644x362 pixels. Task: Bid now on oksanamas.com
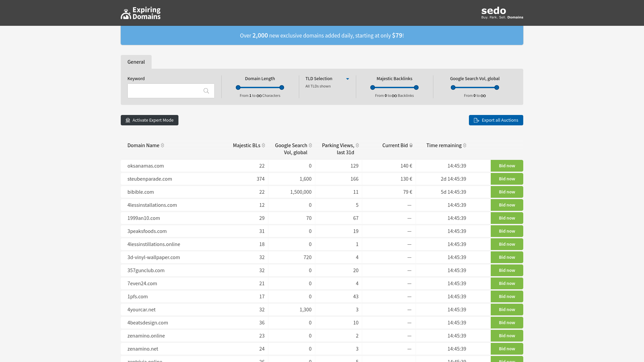tap(507, 166)
